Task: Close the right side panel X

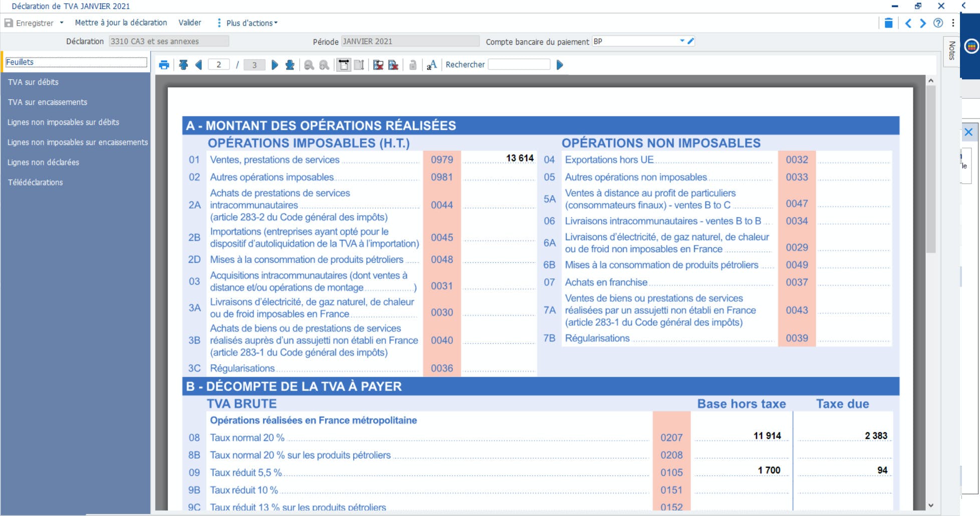Action: coord(968,132)
